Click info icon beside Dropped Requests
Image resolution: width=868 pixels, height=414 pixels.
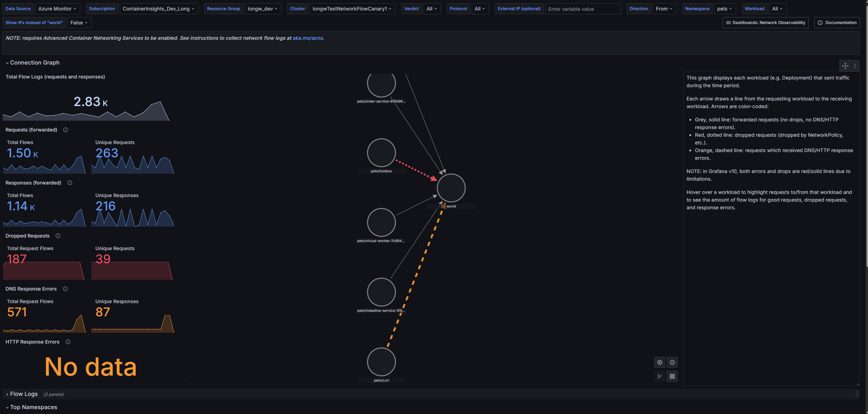click(x=58, y=236)
